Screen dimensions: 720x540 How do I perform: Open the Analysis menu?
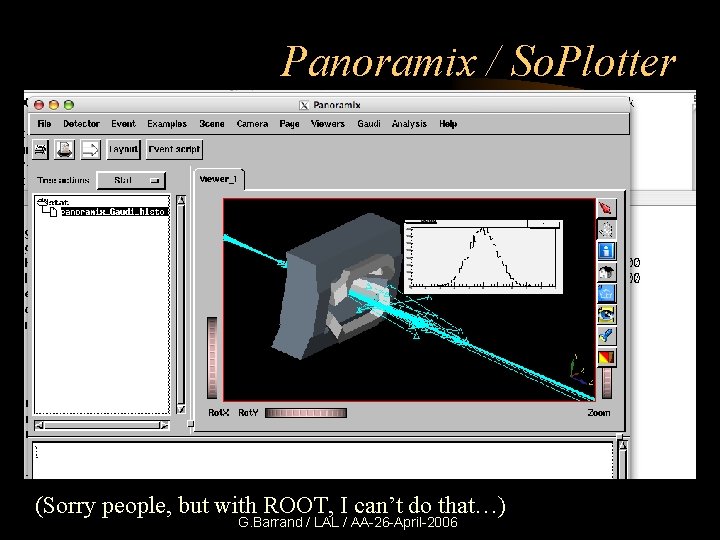(x=409, y=124)
